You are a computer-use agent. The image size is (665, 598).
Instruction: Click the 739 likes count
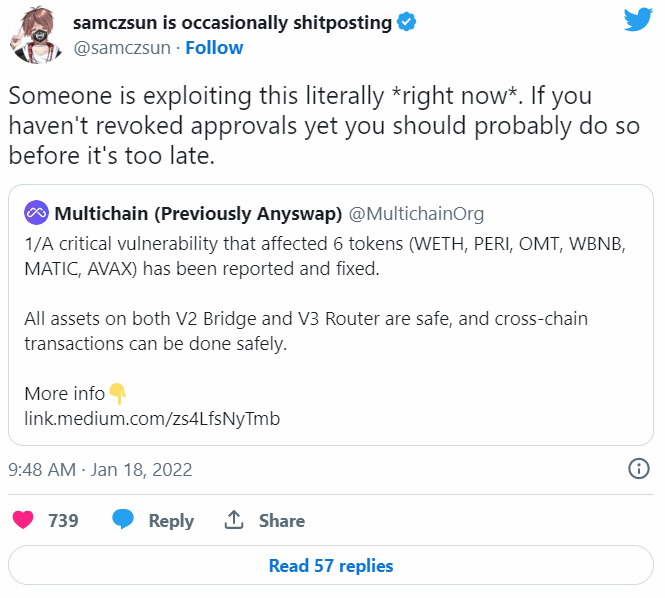(63, 520)
